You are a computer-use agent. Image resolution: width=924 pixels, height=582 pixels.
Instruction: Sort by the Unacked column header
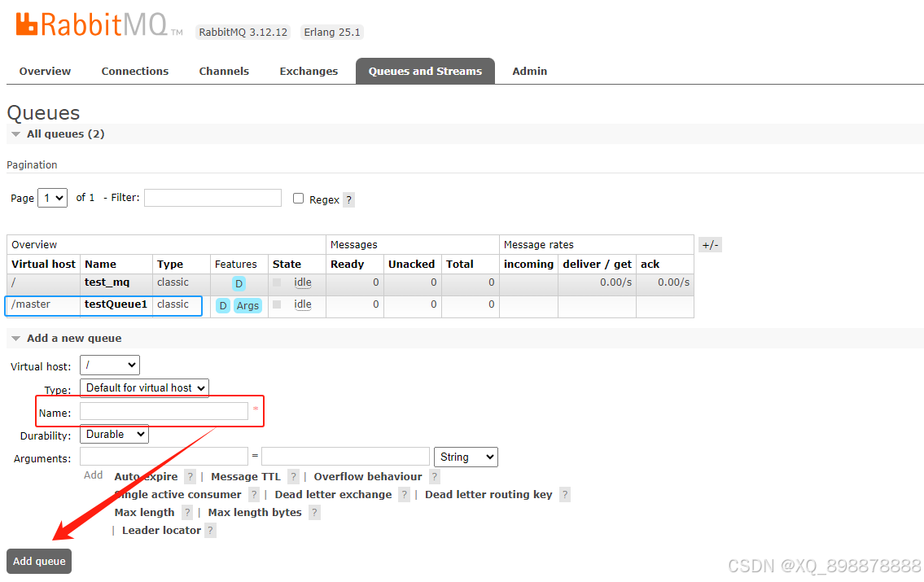pos(411,265)
